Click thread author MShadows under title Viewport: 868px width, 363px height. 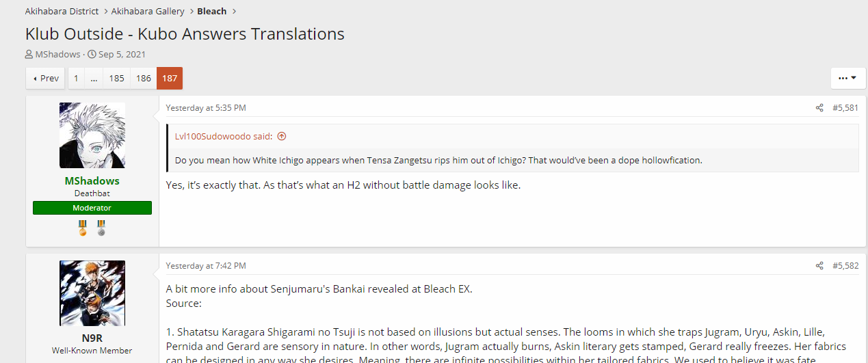pos(57,54)
